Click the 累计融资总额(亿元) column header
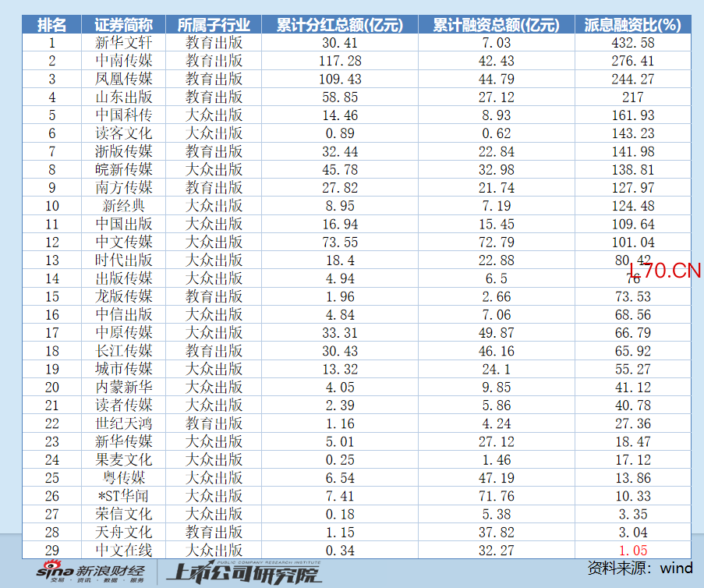The height and width of the screenshot is (588, 704). tap(497, 25)
